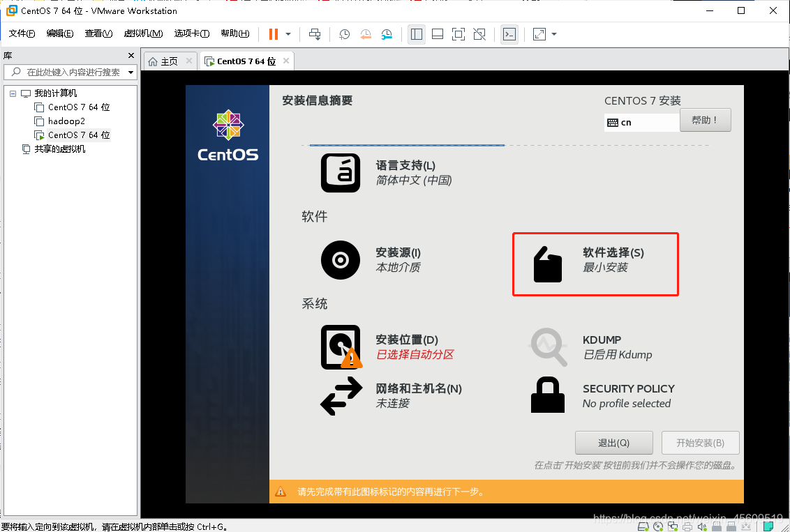
Task: Close the 库 library panel
Action: coord(131,55)
